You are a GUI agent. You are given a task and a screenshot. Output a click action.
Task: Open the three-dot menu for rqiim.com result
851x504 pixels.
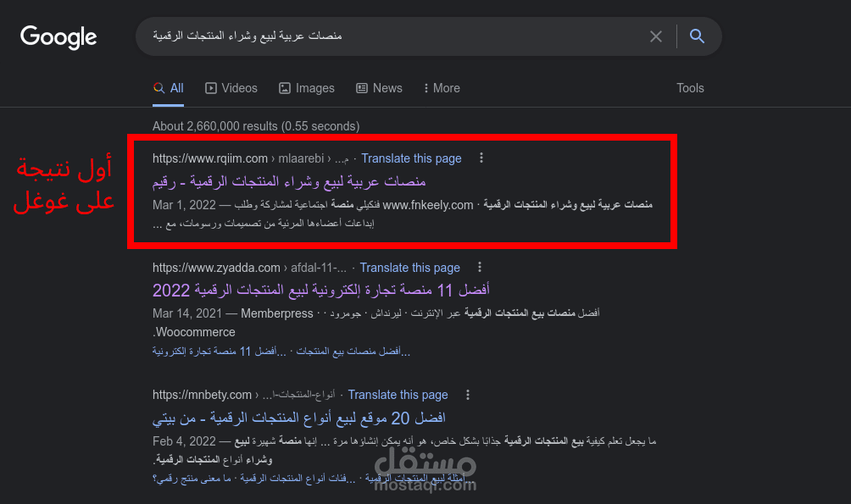tap(481, 158)
